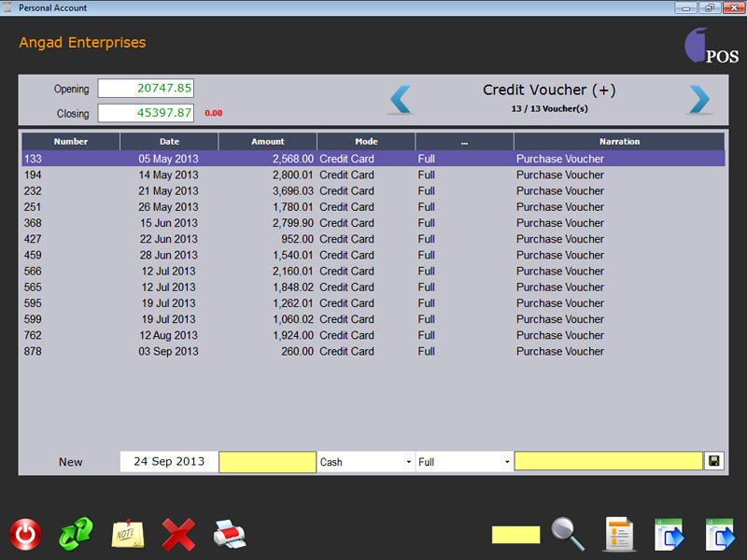747x560 pixels.
Task: Click the magnifying glass search icon
Action: (568, 535)
